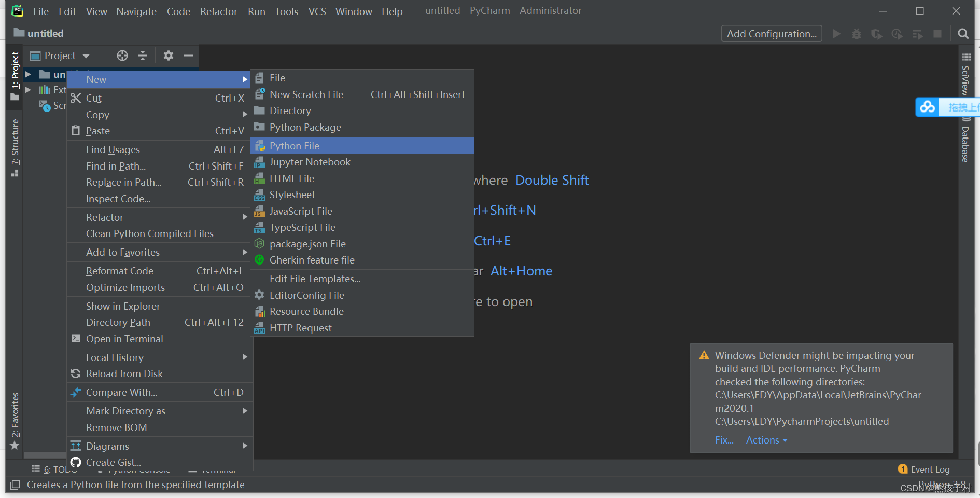Click the Search Everywhere magnifier icon

tap(963, 34)
